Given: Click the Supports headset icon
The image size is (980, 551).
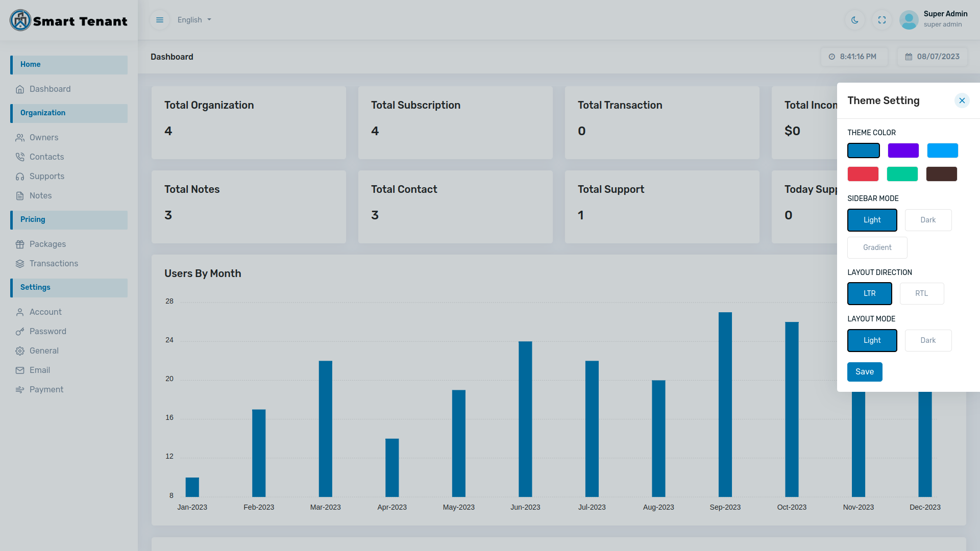Looking at the screenshot, I should pyautogui.click(x=20, y=176).
